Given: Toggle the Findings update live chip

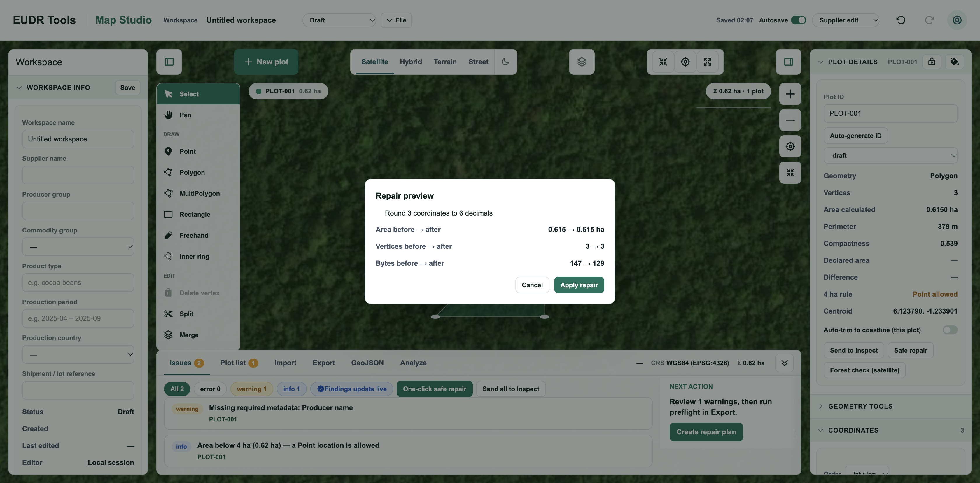Looking at the screenshot, I should pos(351,389).
